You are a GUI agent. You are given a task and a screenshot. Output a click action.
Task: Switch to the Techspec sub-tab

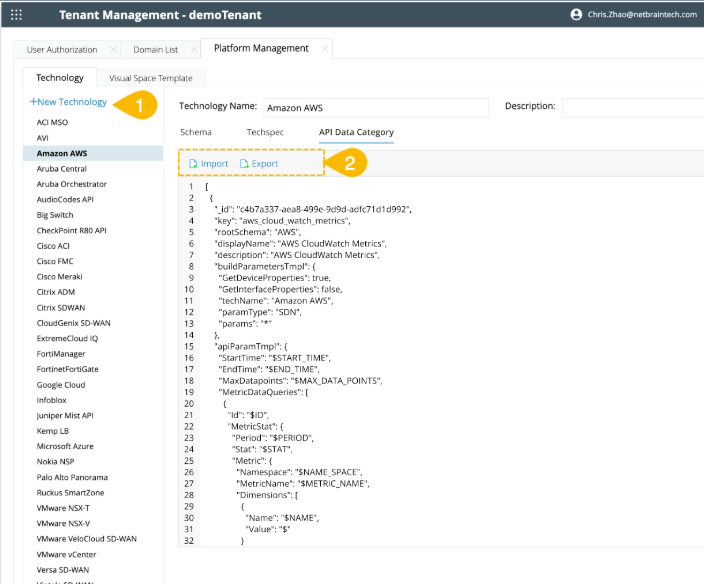[265, 132]
